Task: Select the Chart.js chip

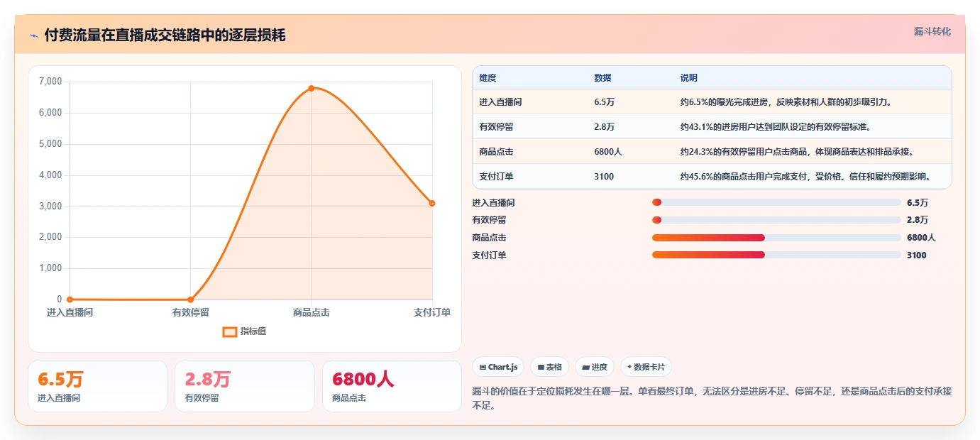Action: click(x=499, y=367)
